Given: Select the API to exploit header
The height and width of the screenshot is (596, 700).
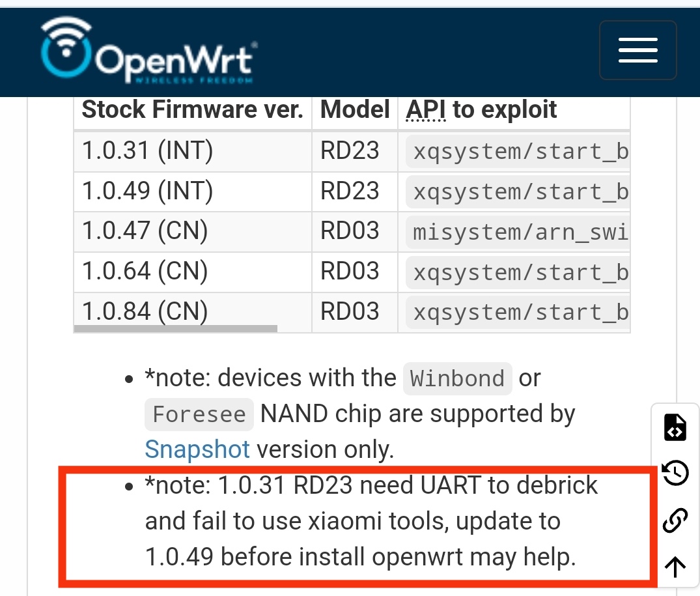Looking at the screenshot, I should tap(481, 110).
